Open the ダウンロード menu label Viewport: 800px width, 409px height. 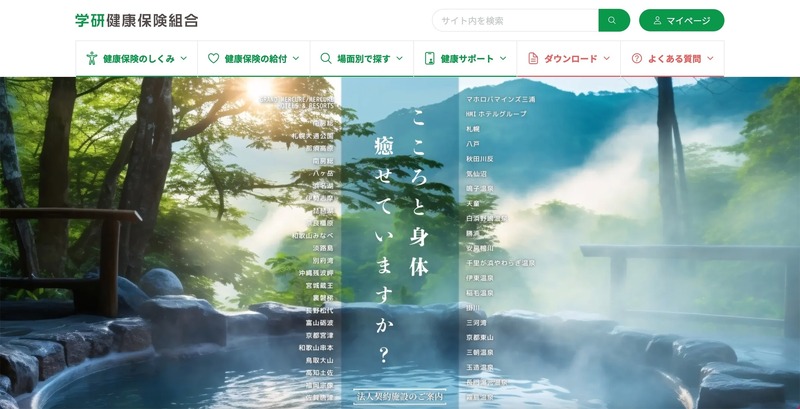[570, 58]
